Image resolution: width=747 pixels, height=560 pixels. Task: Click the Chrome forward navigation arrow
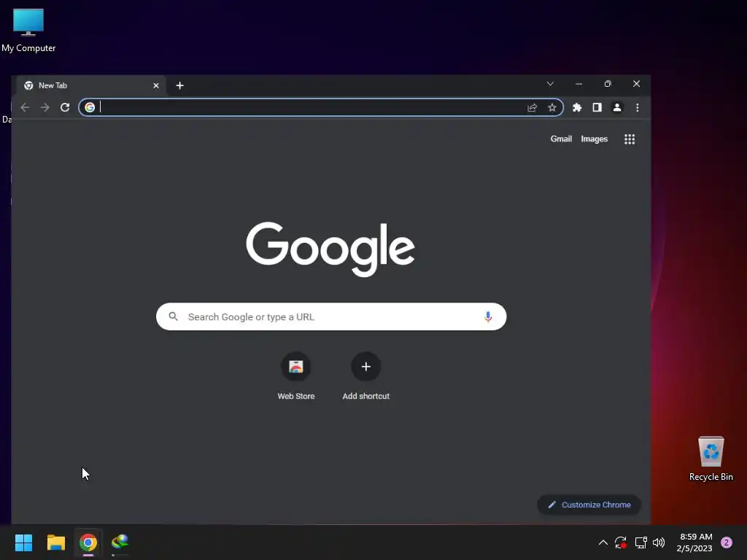click(x=44, y=108)
